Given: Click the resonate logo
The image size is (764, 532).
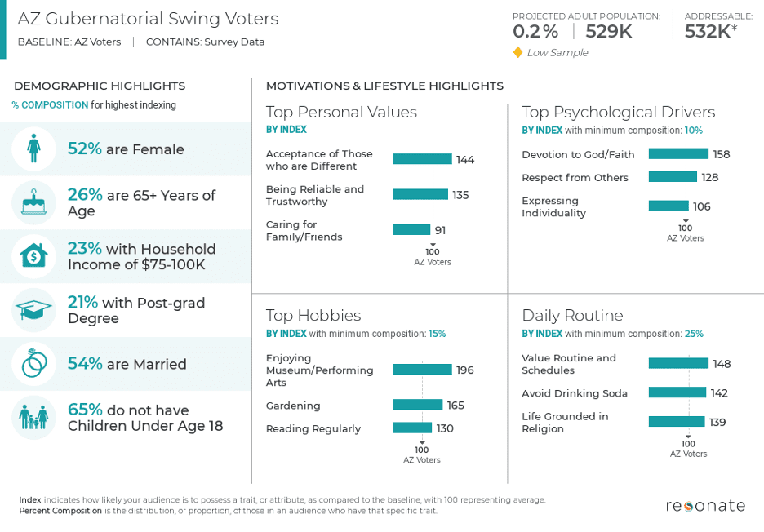Looking at the screenshot, I should (704, 506).
